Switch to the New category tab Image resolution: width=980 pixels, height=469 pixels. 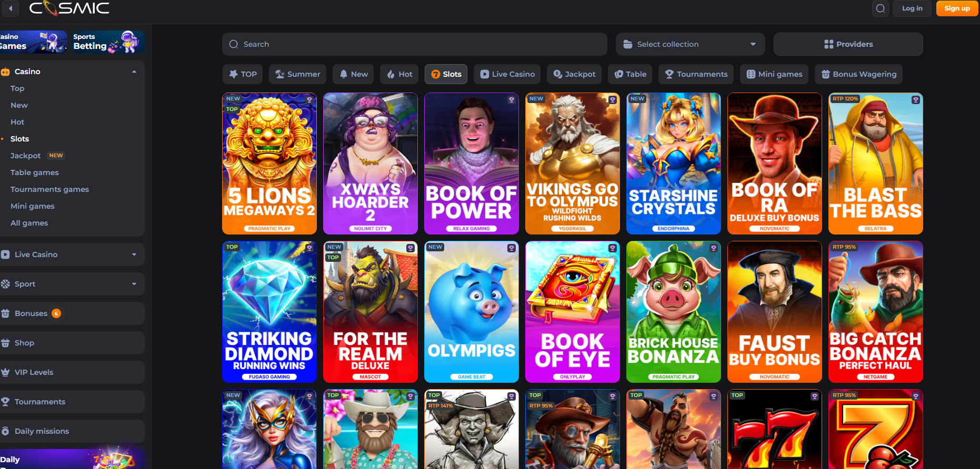pyautogui.click(x=354, y=74)
